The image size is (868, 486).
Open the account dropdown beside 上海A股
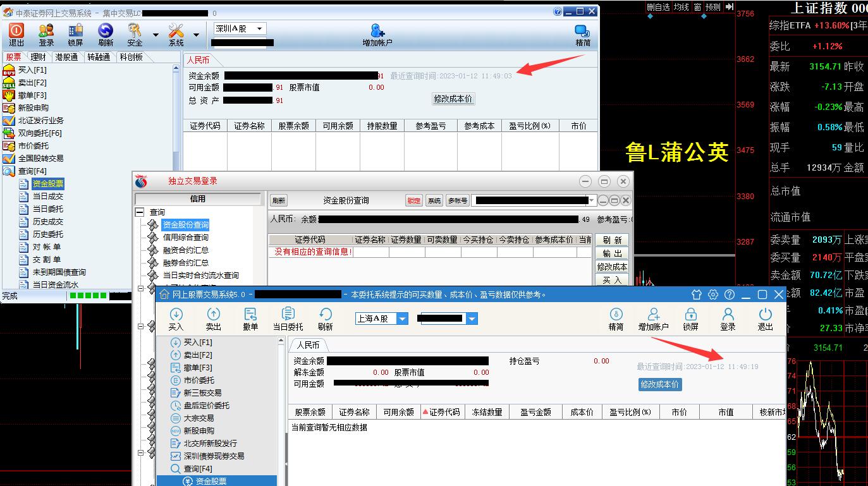pyautogui.click(x=472, y=319)
